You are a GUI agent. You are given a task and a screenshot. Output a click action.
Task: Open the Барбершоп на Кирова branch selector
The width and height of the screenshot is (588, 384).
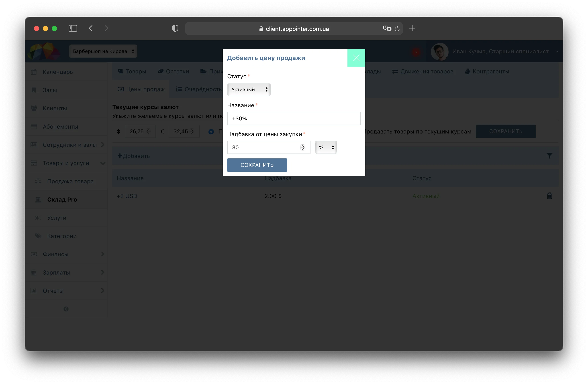point(103,51)
